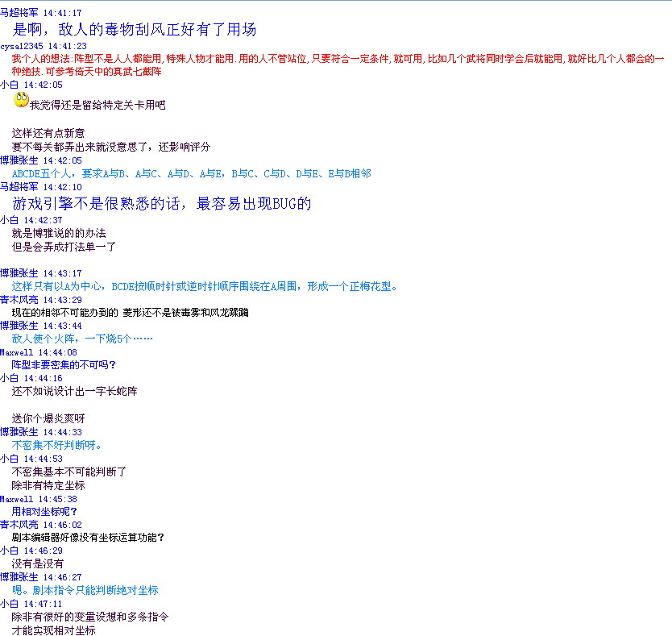Click the line '才能实现相对坐标'

coord(53,630)
